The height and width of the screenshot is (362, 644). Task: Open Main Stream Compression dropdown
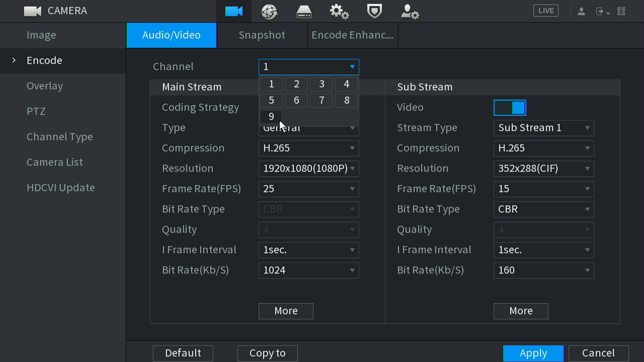pyautogui.click(x=308, y=148)
